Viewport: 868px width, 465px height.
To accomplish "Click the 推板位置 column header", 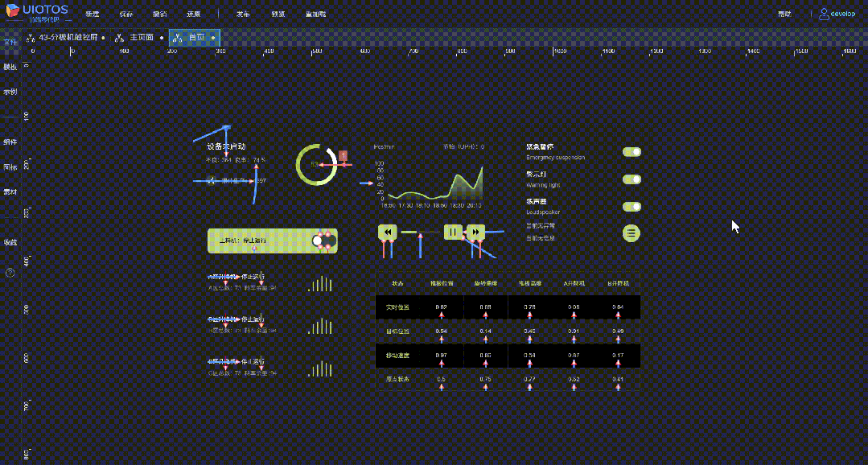I will [x=442, y=283].
